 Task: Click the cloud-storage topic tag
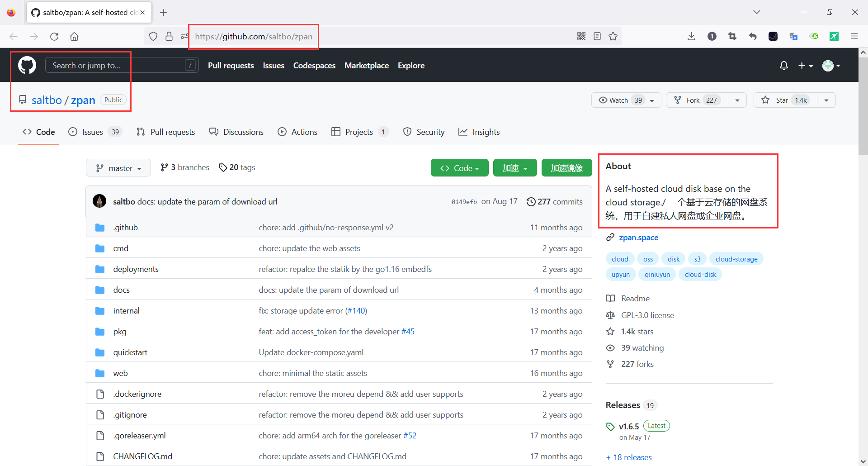point(736,259)
